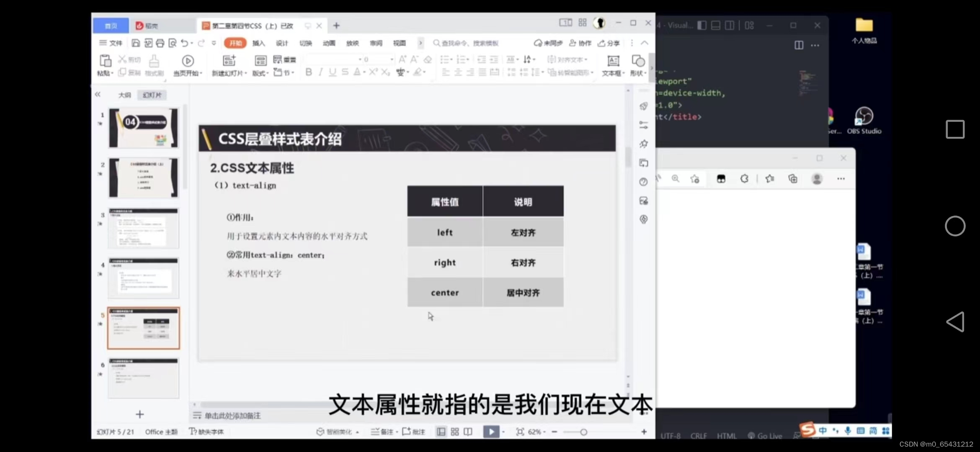The image size is (980, 452).
Task: Toggle right text alignment
Action: pos(470,72)
